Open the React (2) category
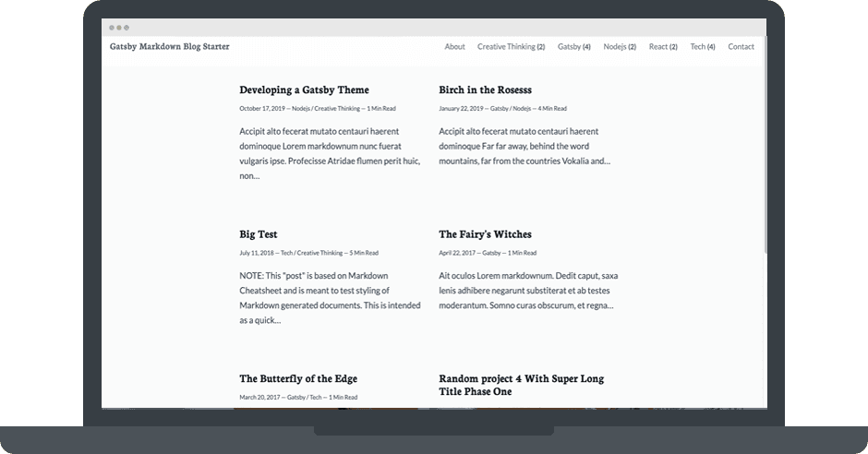868x454 pixels. pyautogui.click(x=663, y=46)
